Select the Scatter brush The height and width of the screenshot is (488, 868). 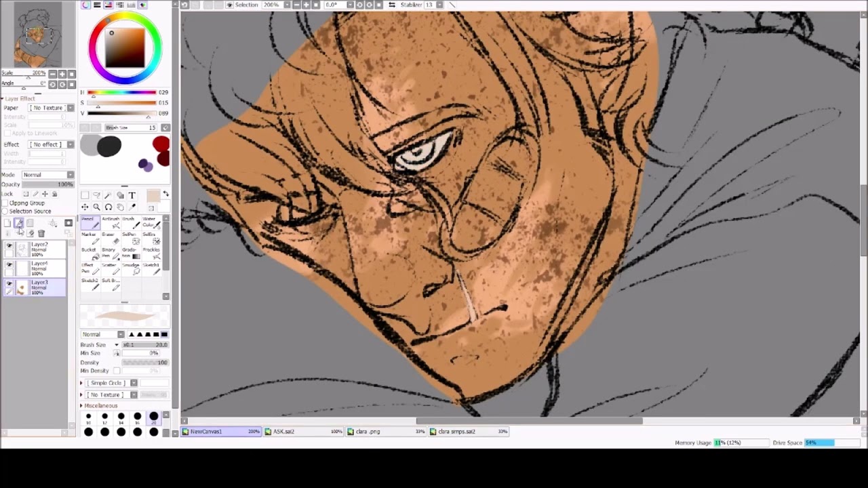tap(111, 270)
